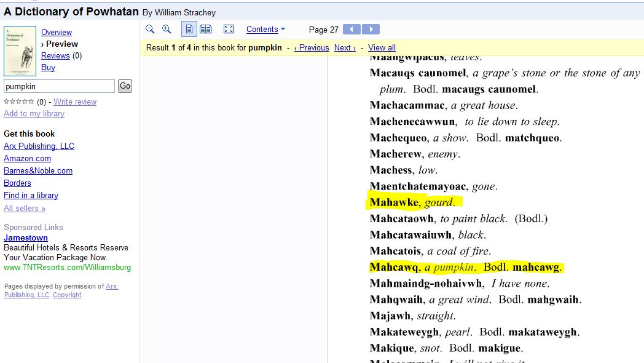644x363 pixels.
Task: Go to the next page arrow
Action: coord(371,30)
